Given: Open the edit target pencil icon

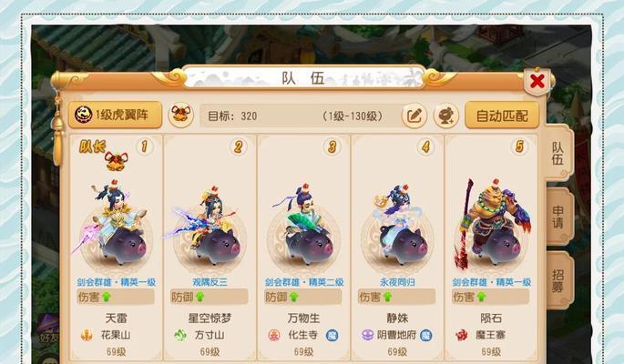Looking at the screenshot, I should point(414,116).
